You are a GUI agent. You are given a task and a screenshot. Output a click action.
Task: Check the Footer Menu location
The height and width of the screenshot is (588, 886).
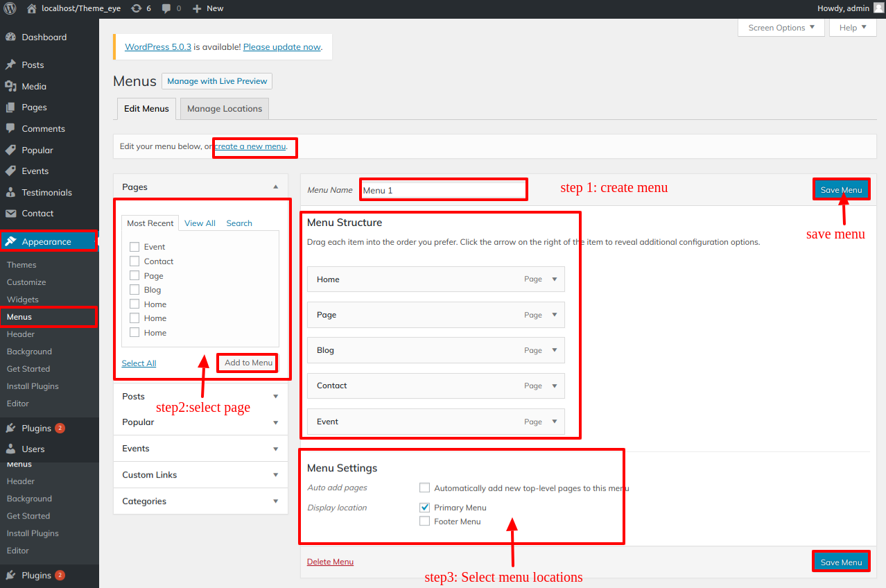point(425,521)
